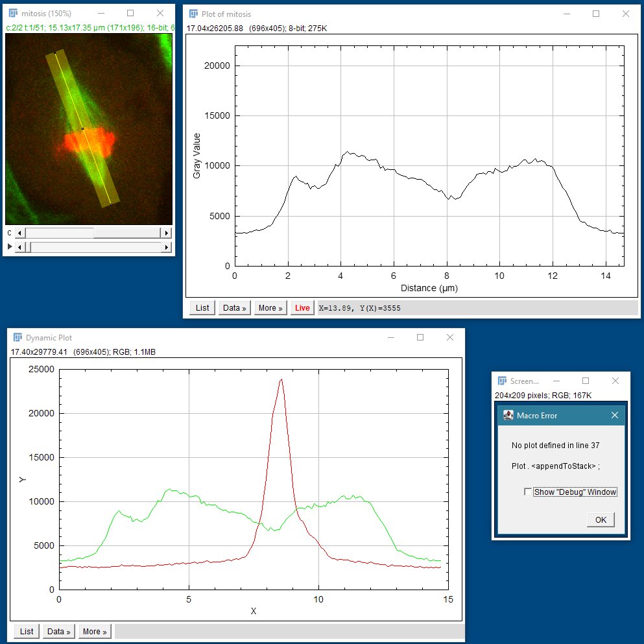
Task: Click the playback arrow next to the frame scrollbar
Action: pyautogui.click(x=9, y=247)
